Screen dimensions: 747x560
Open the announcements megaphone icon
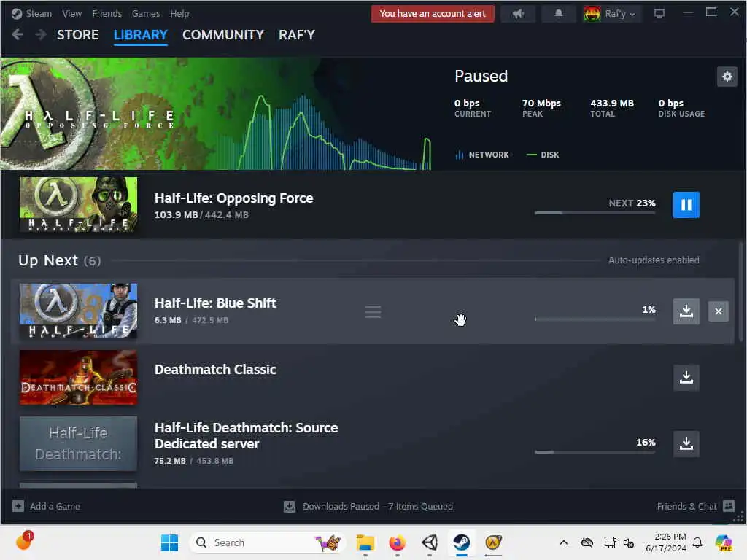[518, 14]
